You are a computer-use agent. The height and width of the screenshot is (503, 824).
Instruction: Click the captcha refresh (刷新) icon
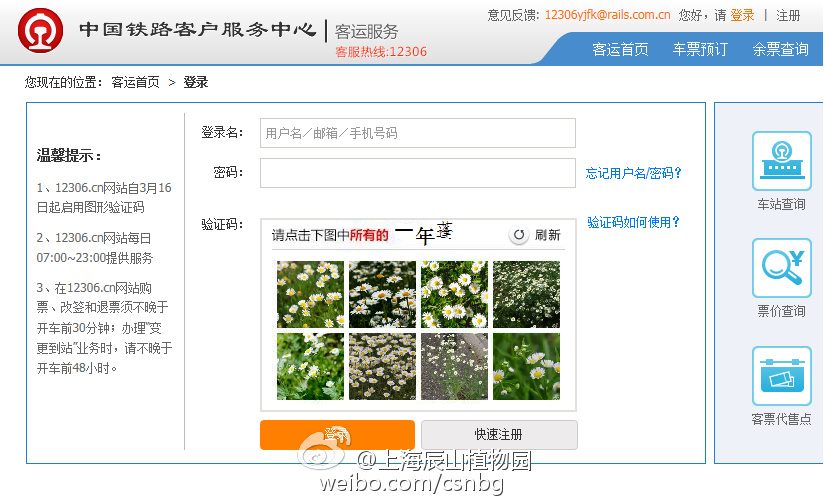click(519, 235)
